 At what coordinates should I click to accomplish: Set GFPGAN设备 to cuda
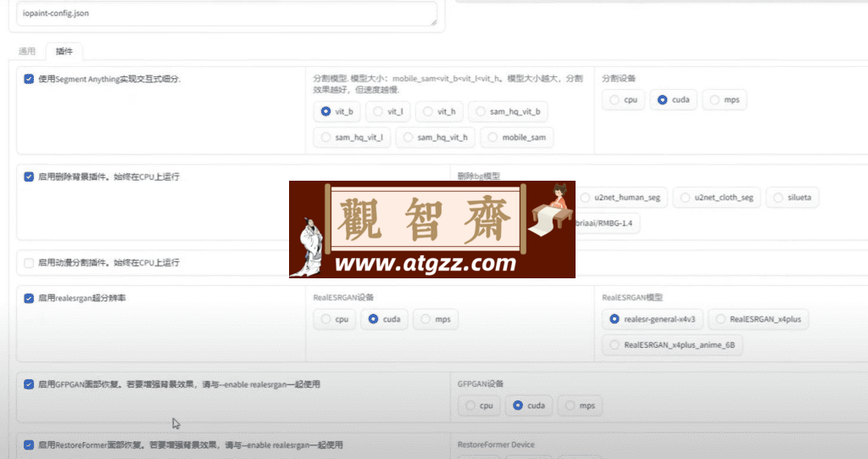coord(529,406)
